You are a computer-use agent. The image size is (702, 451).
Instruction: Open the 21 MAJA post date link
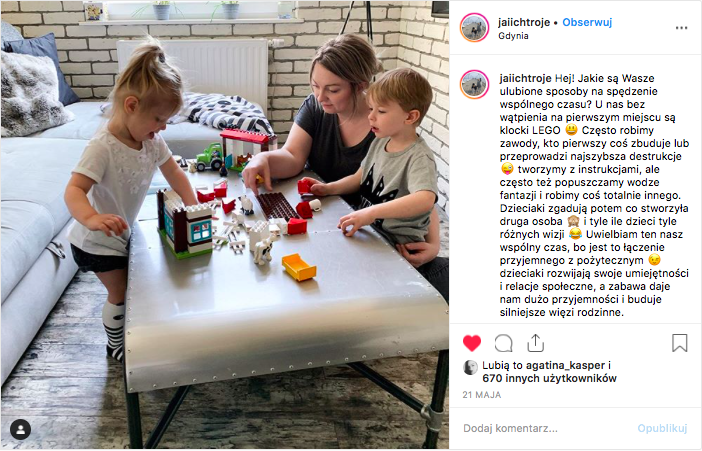[482, 395]
